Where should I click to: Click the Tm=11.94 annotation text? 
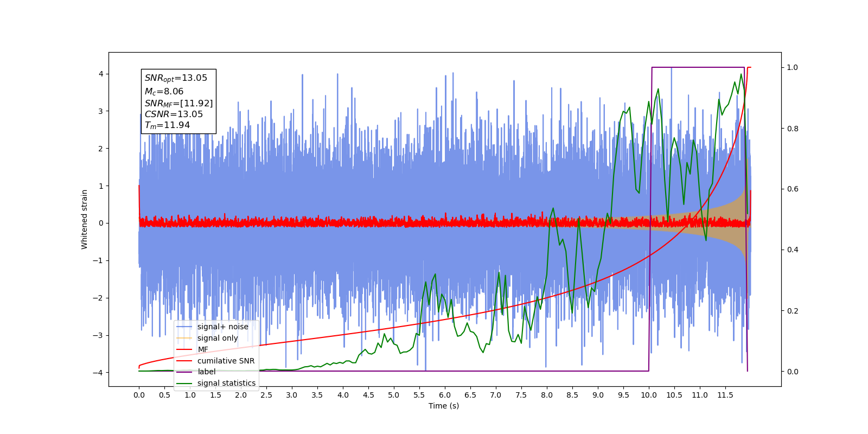click(x=167, y=125)
